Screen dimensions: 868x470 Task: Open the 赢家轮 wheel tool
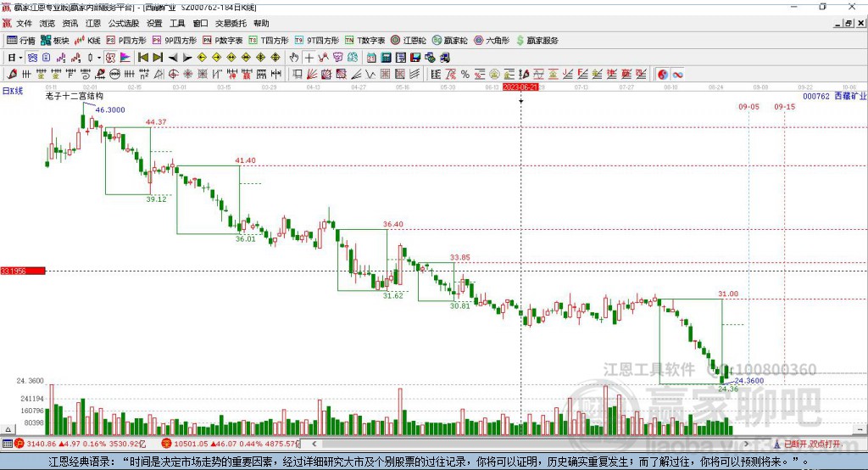450,41
